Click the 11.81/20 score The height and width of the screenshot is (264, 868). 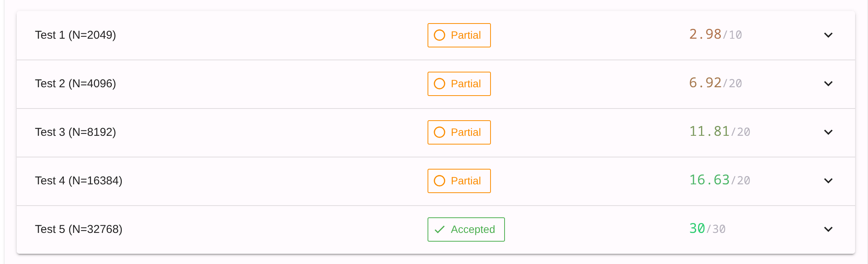pos(719,132)
